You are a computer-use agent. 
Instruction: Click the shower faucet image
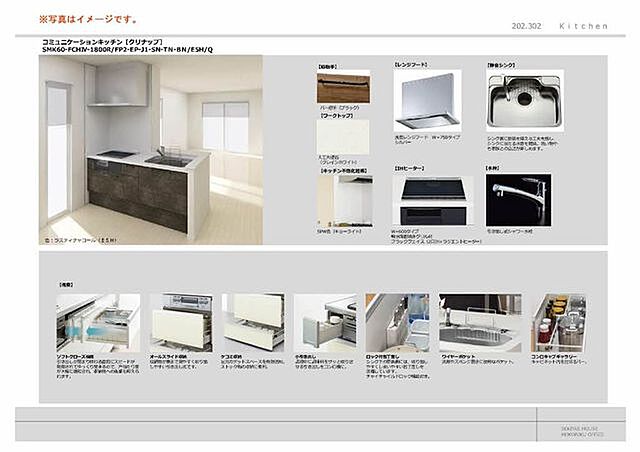pyautogui.click(x=517, y=200)
